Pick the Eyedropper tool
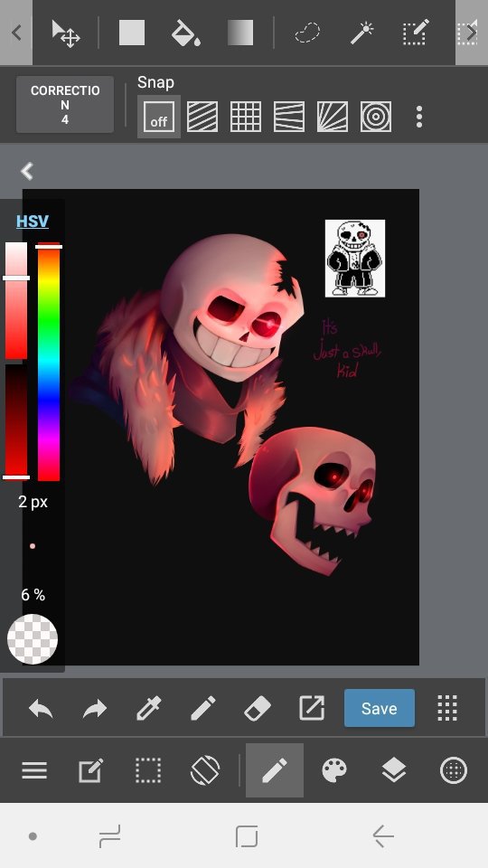 click(149, 708)
